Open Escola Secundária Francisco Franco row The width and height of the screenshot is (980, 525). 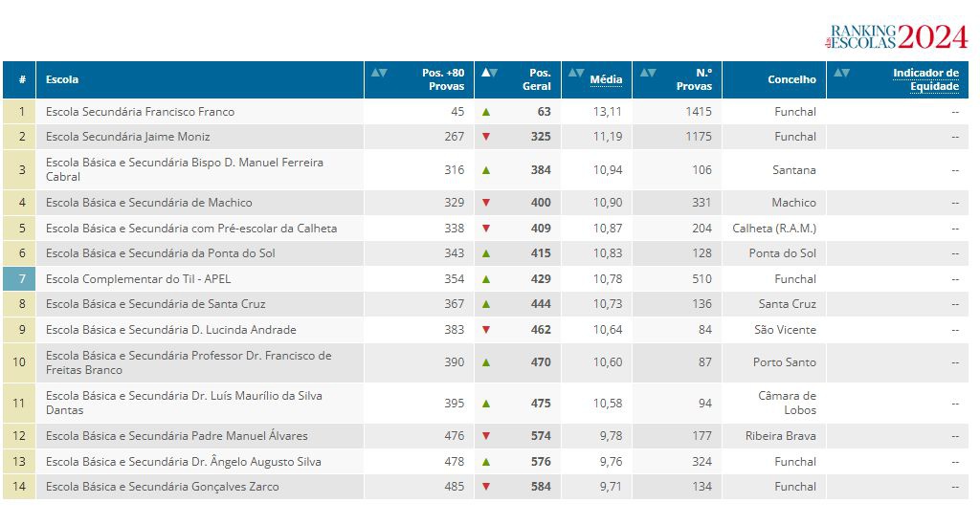click(x=140, y=112)
